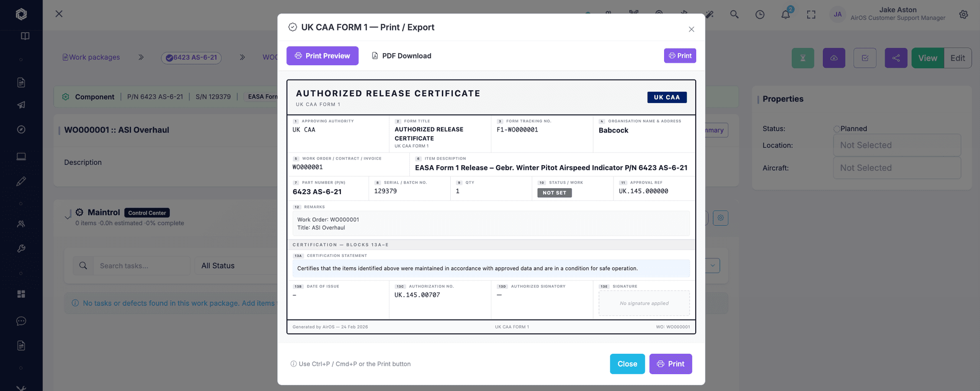
Task: Open the chat bubble icon in sidebar
Action: (x=21, y=321)
